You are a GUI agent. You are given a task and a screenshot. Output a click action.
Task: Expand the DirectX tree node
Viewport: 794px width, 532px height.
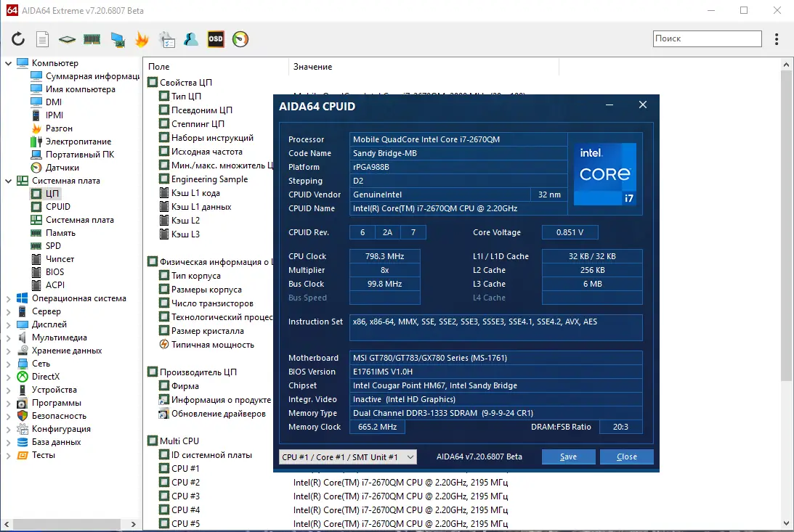[9, 377]
